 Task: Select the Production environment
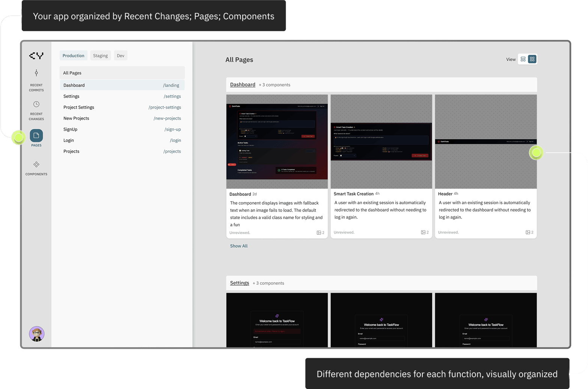pos(73,55)
